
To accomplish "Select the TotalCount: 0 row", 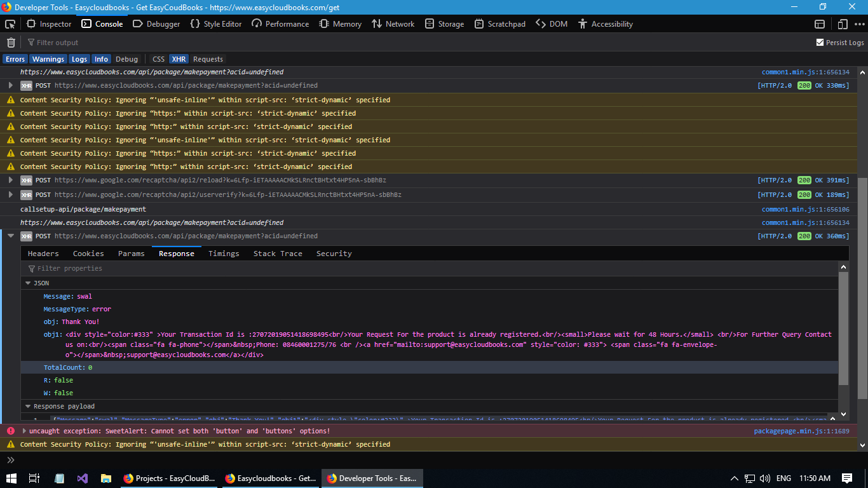I will coord(430,367).
